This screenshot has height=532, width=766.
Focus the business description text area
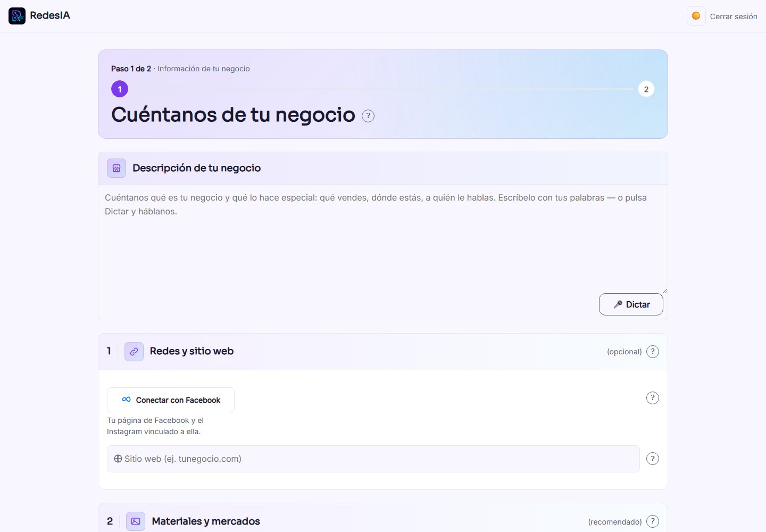[x=383, y=239]
